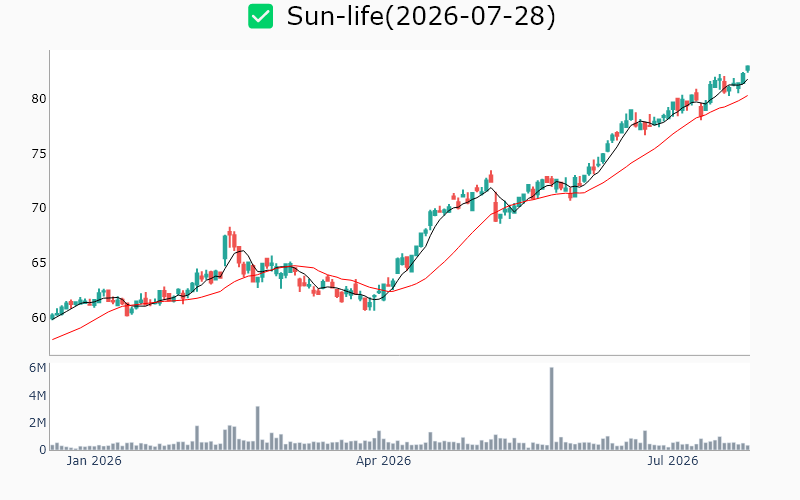Click the red candle at the May peak near 73

point(491,178)
